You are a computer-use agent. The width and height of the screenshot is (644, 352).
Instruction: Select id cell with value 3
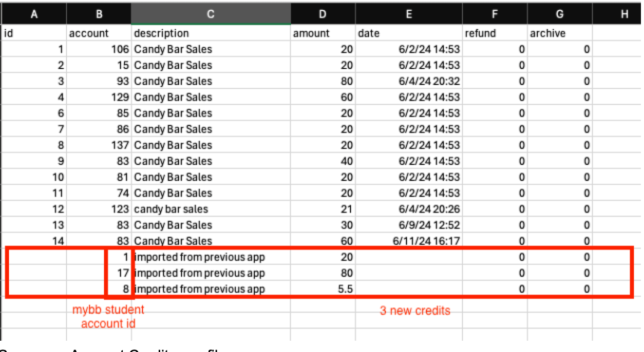[34, 81]
